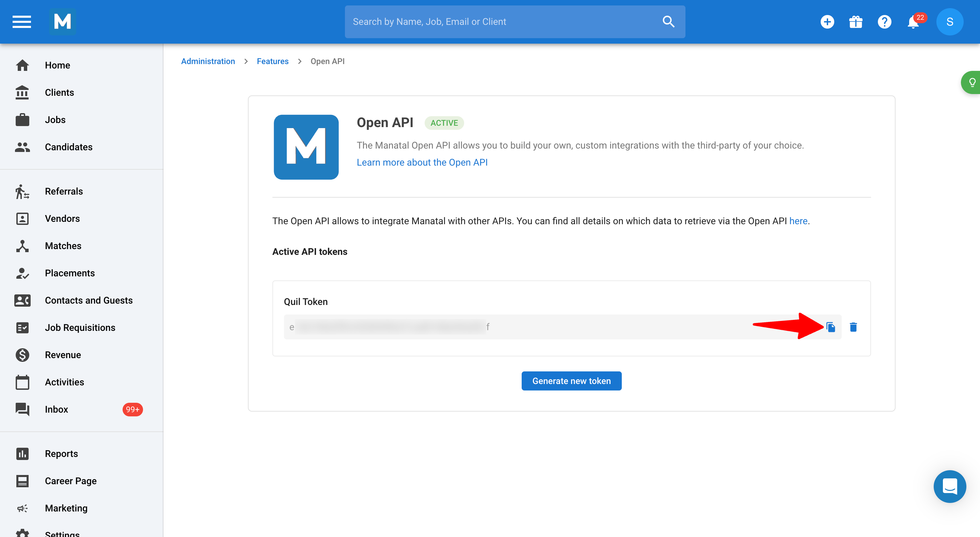Open the hamburger navigation menu
Viewport: 980px width, 537px height.
point(22,22)
